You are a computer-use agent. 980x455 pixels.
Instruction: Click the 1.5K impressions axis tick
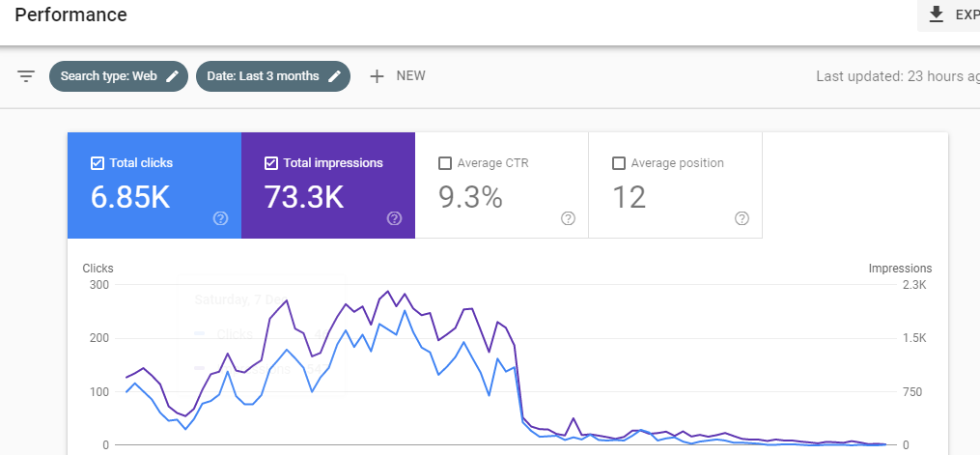pyautogui.click(x=915, y=338)
